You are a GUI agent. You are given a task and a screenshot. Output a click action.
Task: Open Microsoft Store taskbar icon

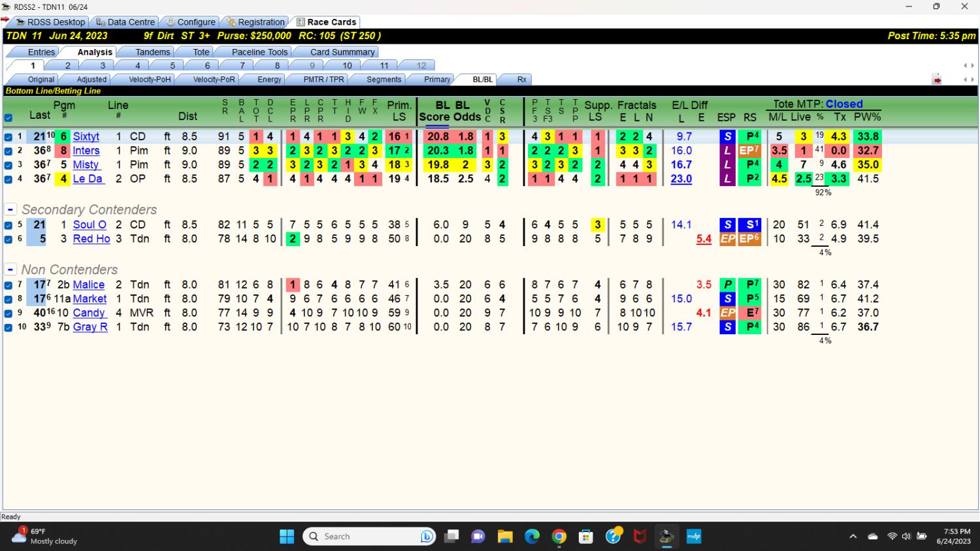(x=586, y=537)
